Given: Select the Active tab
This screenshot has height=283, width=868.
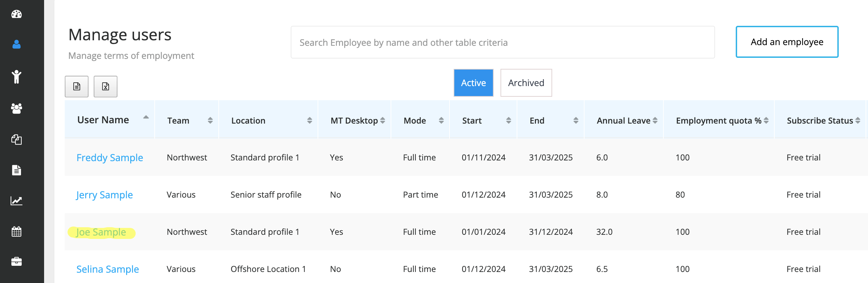Looking at the screenshot, I should tap(473, 83).
